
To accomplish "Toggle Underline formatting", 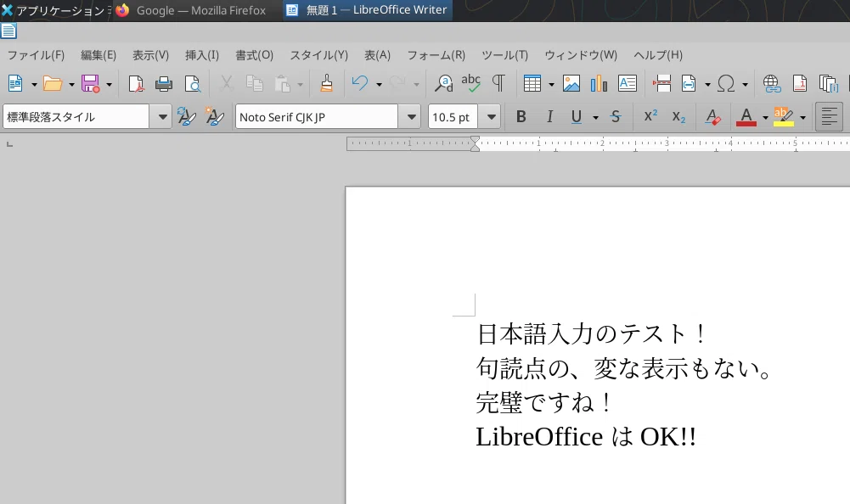I will (577, 116).
